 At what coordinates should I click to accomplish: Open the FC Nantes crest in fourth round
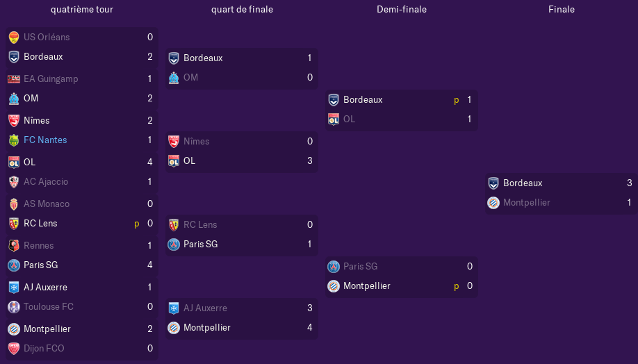(14, 140)
